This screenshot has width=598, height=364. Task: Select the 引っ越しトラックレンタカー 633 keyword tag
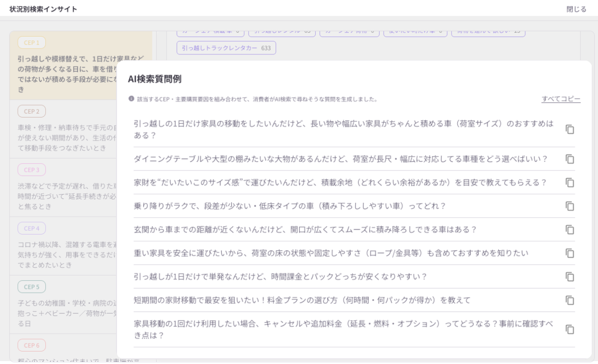tap(226, 48)
